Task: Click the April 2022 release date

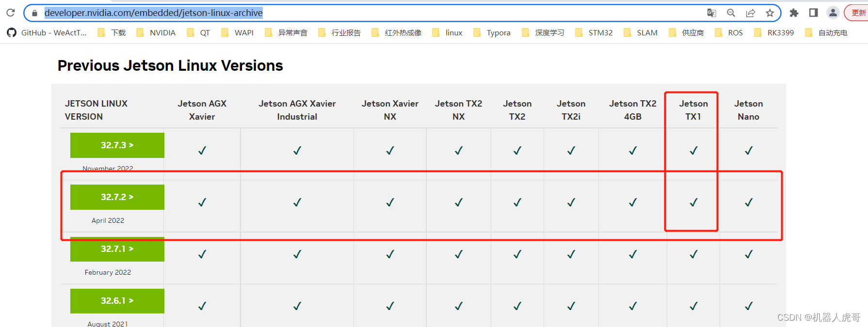Action: [x=108, y=220]
